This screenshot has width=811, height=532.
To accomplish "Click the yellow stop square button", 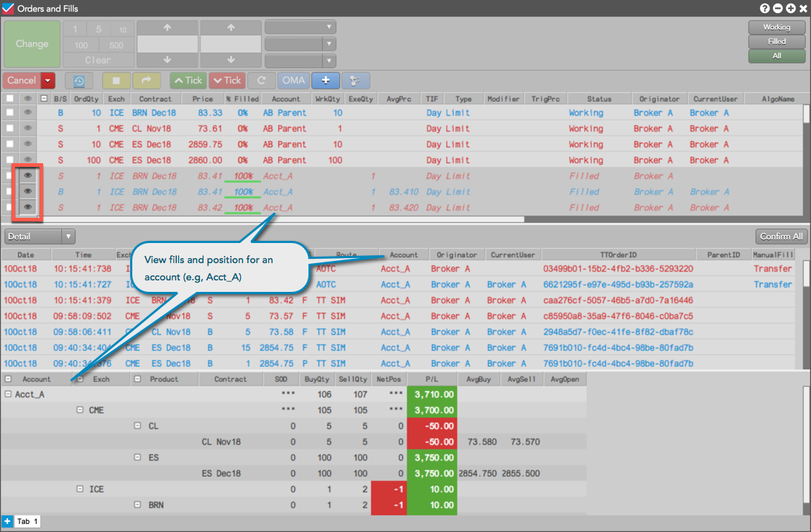I will pyautogui.click(x=116, y=81).
